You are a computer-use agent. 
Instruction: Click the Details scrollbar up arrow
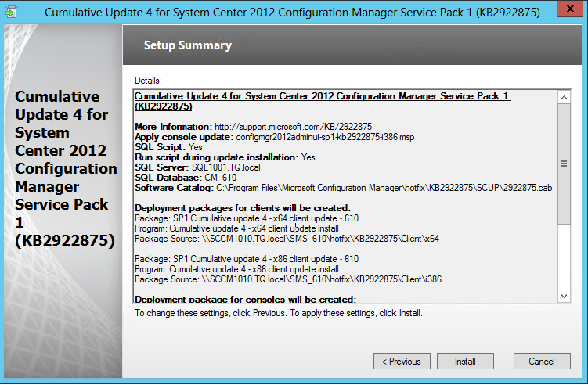click(x=563, y=97)
